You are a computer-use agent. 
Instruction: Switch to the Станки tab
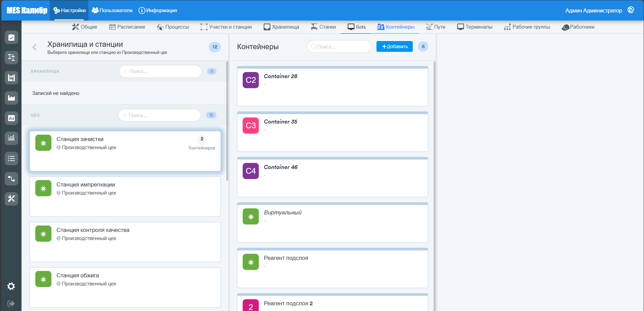click(323, 27)
